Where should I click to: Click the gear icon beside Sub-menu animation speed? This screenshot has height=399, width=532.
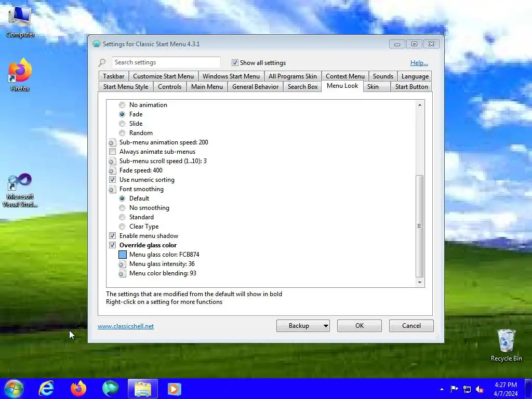pyautogui.click(x=112, y=142)
